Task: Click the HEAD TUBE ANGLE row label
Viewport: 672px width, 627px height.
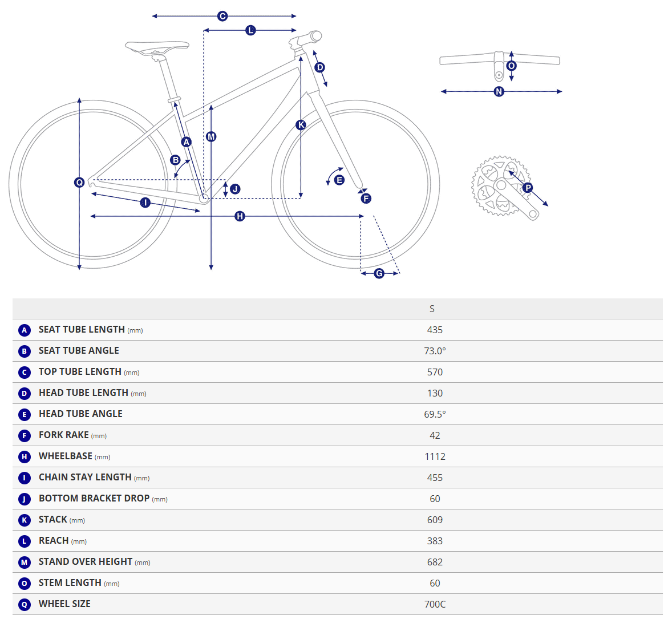Action: 80,414
